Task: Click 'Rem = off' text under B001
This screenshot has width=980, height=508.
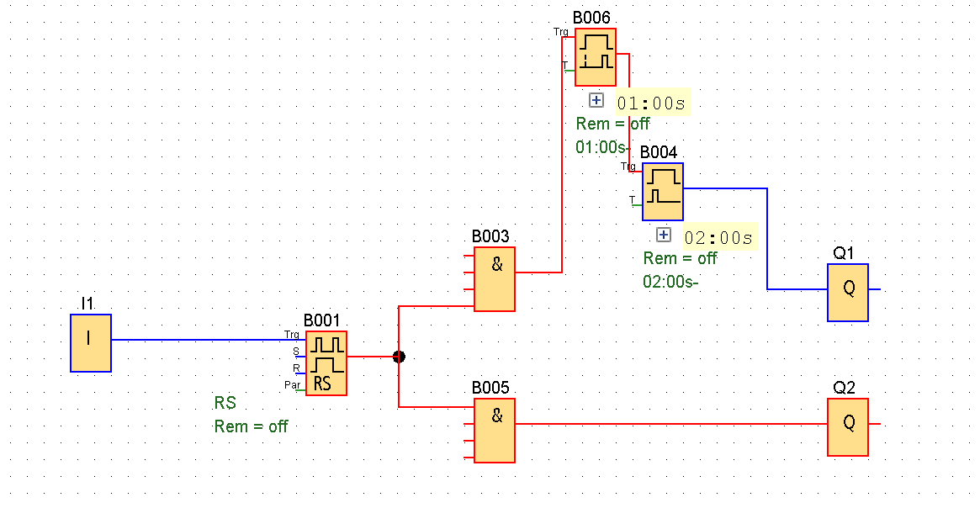Action: coord(251,426)
